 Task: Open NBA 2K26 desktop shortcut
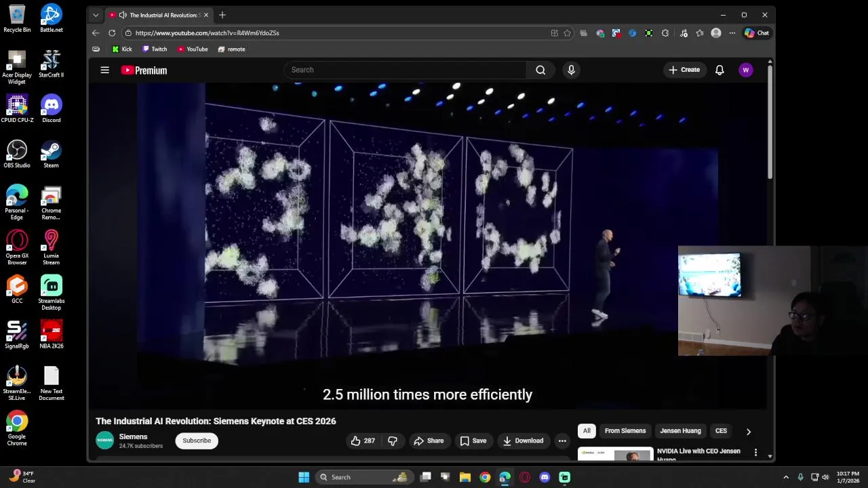tap(52, 334)
